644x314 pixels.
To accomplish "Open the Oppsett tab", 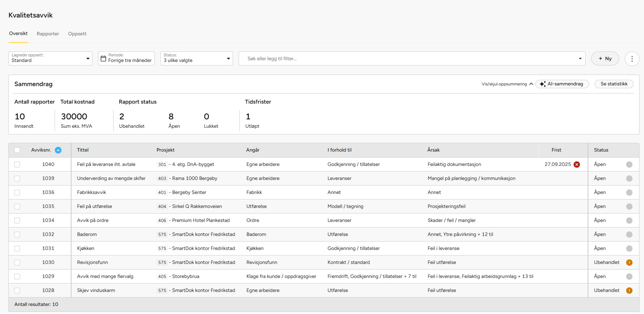I will point(77,34).
